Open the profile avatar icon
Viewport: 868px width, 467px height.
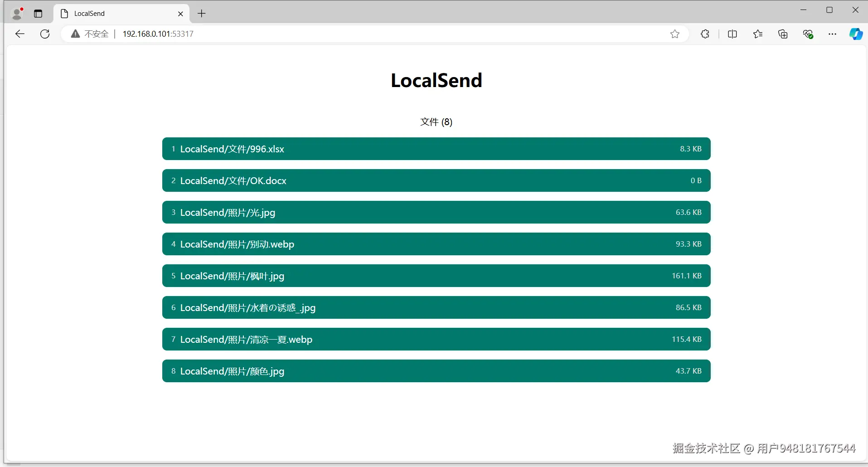[17, 14]
